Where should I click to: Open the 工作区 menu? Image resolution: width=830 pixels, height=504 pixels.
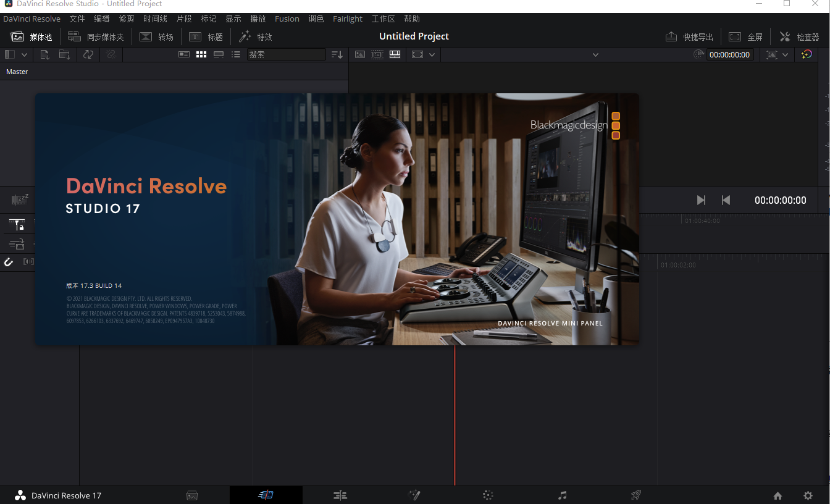click(x=383, y=19)
